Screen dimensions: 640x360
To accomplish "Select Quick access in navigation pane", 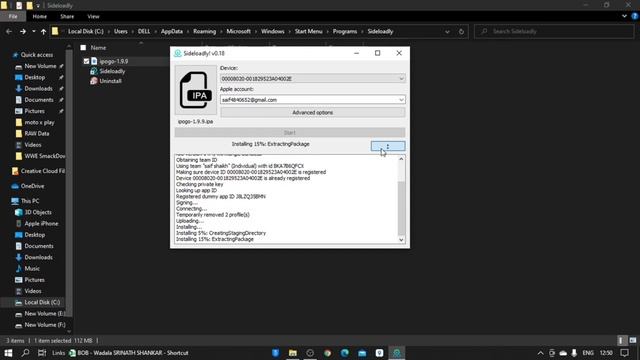I will pos(37,55).
